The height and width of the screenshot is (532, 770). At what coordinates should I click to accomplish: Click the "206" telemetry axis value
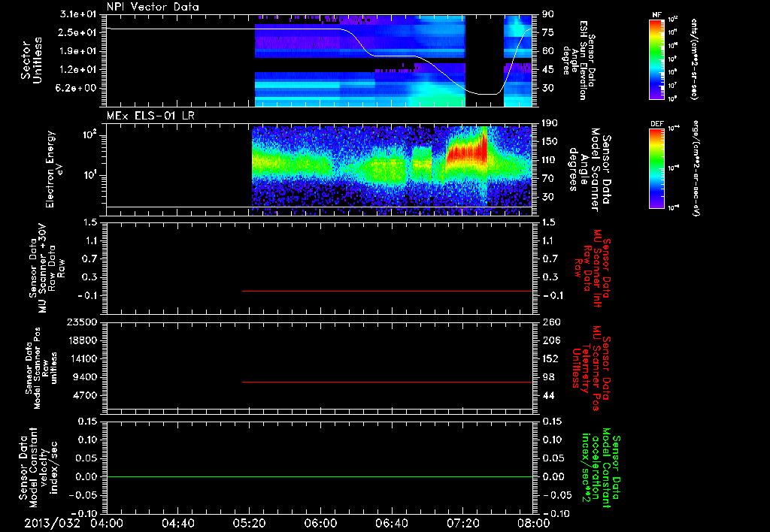click(550, 340)
